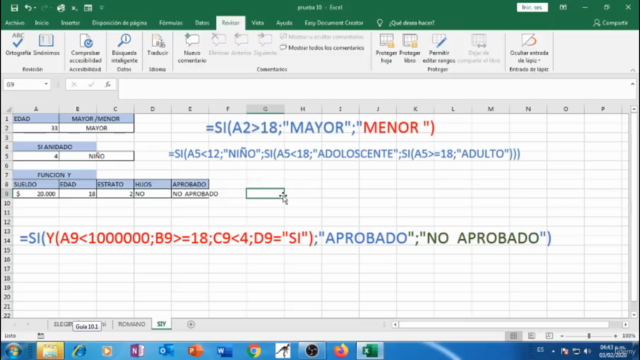Viewport: 640px width, 360px height.
Task: Switch to Page Layout view icon
Action: 531,336
